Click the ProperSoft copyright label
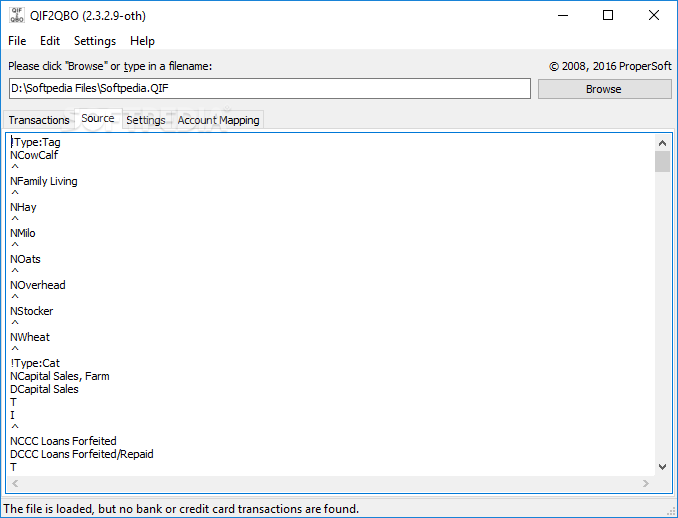This screenshot has width=678, height=518. pyautogui.click(x=610, y=66)
